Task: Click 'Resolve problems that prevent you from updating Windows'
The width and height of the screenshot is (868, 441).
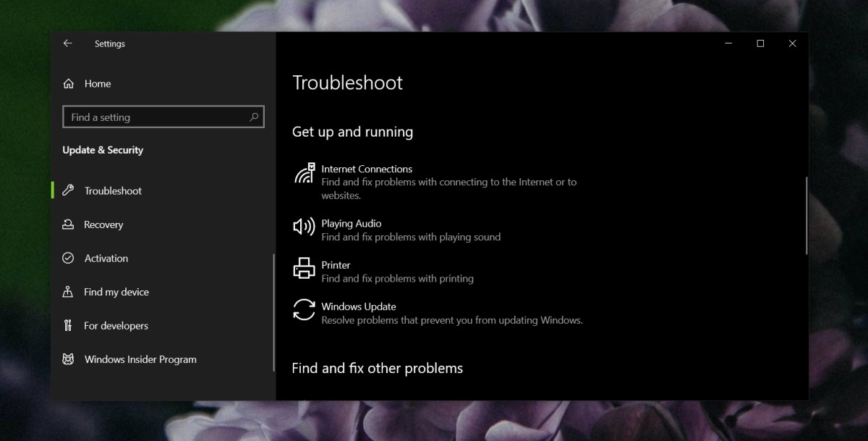Action: [x=452, y=320]
